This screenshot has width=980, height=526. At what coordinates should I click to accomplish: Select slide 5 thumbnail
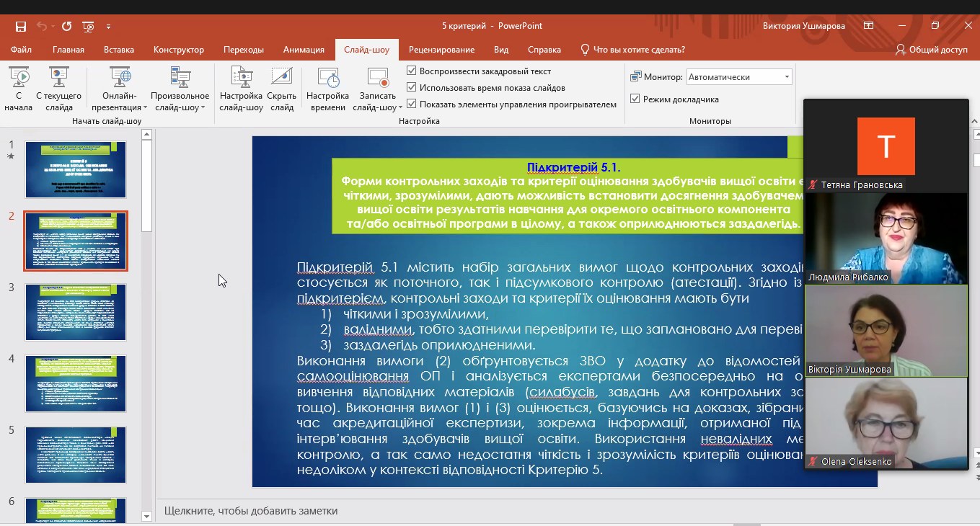[76, 455]
